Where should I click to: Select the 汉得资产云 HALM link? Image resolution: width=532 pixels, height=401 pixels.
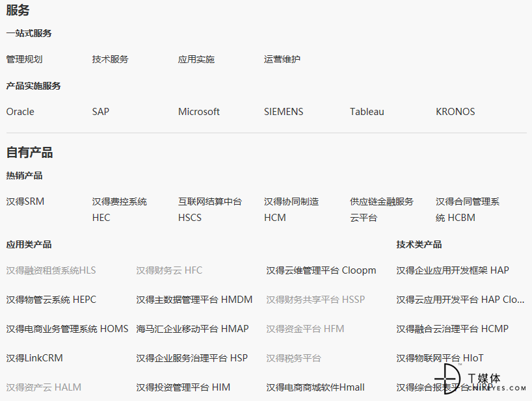tap(44, 387)
